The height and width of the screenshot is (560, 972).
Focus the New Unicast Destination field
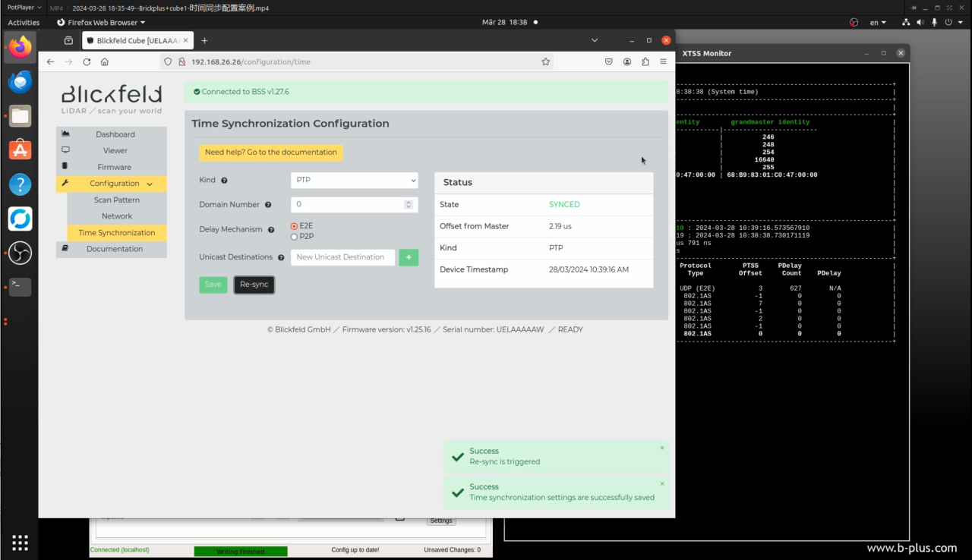click(343, 257)
